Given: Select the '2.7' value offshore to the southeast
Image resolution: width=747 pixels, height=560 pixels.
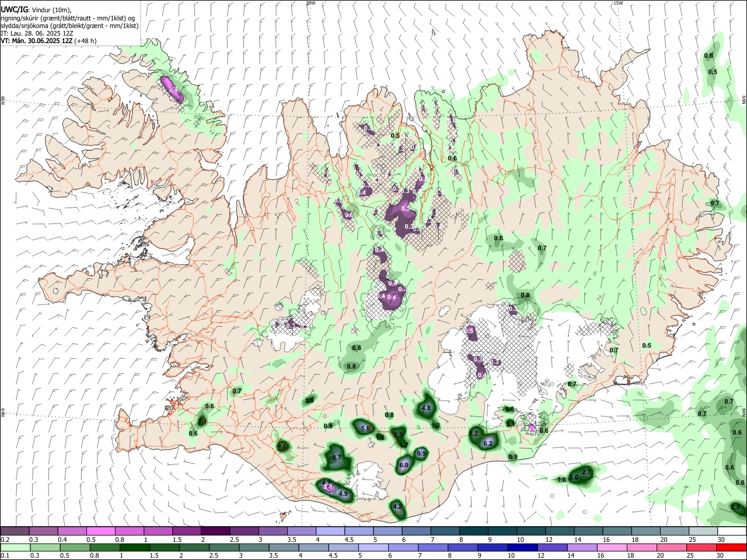Looking at the screenshot, I should [x=587, y=472].
